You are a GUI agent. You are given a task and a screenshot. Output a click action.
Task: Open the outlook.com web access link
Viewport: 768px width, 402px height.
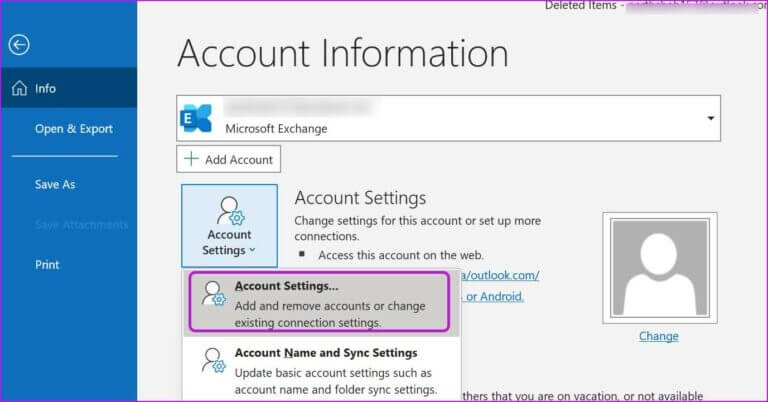500,275
